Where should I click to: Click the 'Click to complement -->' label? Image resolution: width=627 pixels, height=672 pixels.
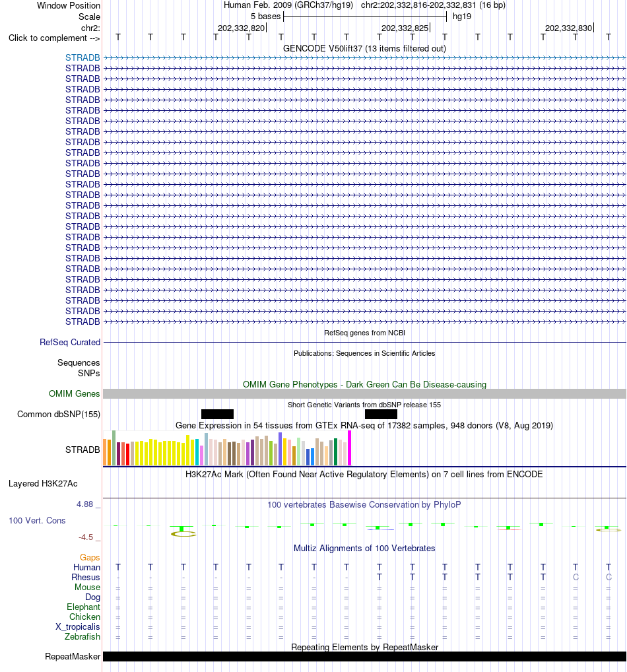pyautogui.click(x=54, y=38)
